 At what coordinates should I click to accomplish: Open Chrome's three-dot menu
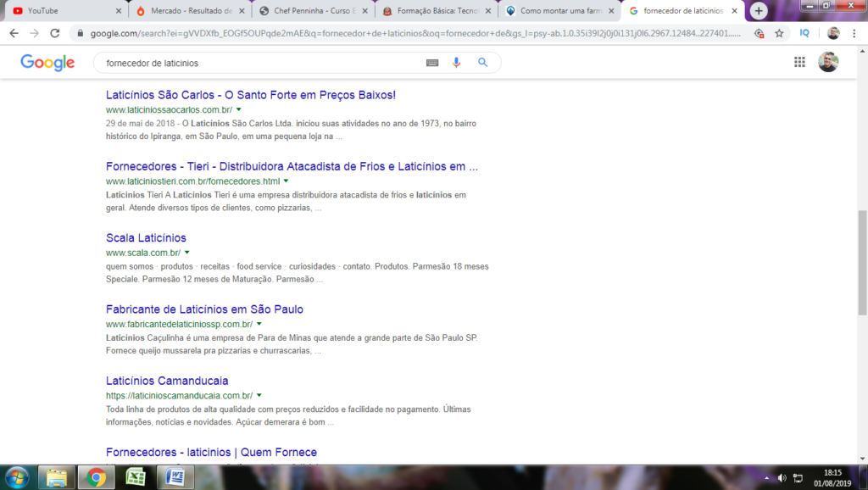[854, 33]
